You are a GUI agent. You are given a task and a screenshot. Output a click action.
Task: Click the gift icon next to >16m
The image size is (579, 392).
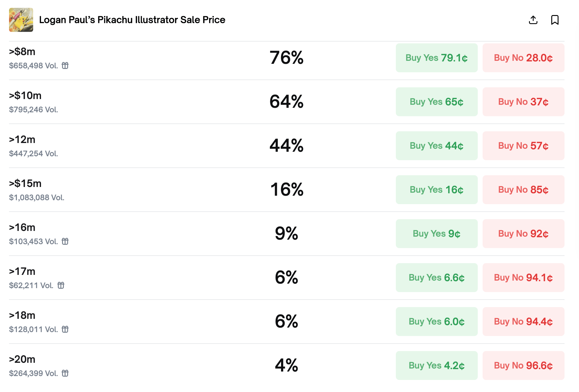coord(66,241)
